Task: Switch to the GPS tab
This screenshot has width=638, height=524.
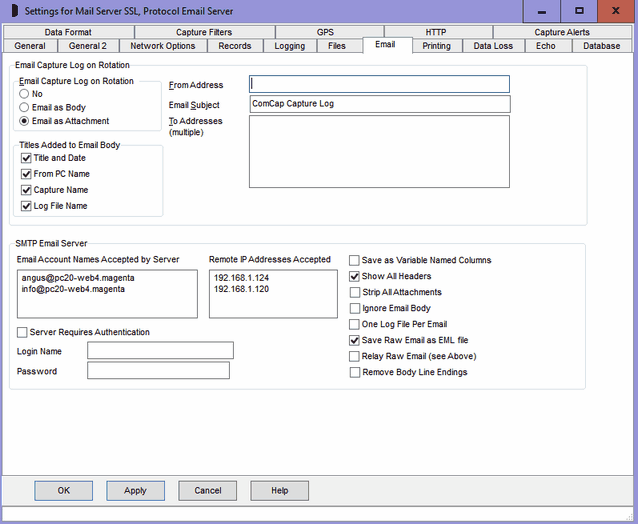Action: tap(325, 32)
